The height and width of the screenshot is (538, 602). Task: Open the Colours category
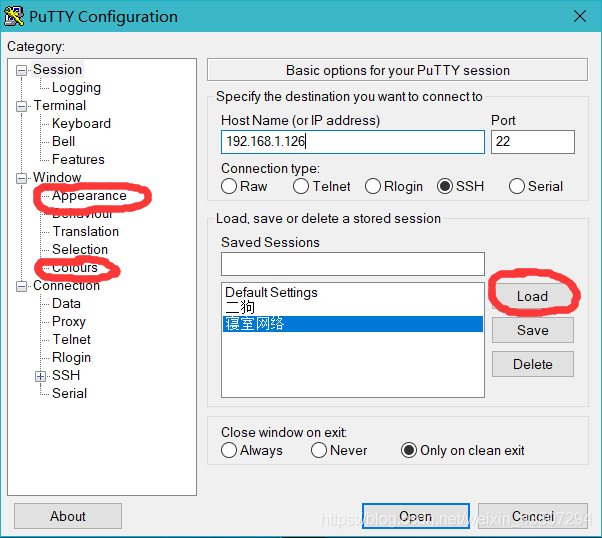(75, 268)
